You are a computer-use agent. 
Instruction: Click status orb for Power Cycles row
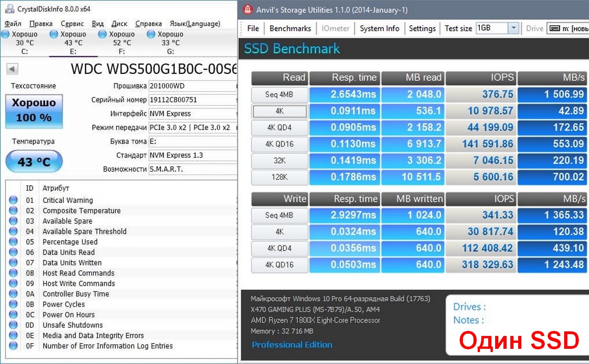pos(13,304)
